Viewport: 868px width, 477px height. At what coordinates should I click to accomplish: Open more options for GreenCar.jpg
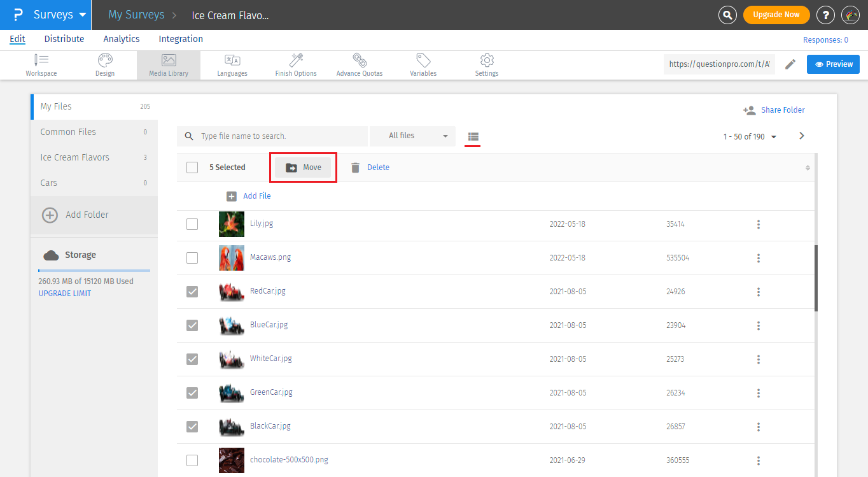[x=759, y=393]
